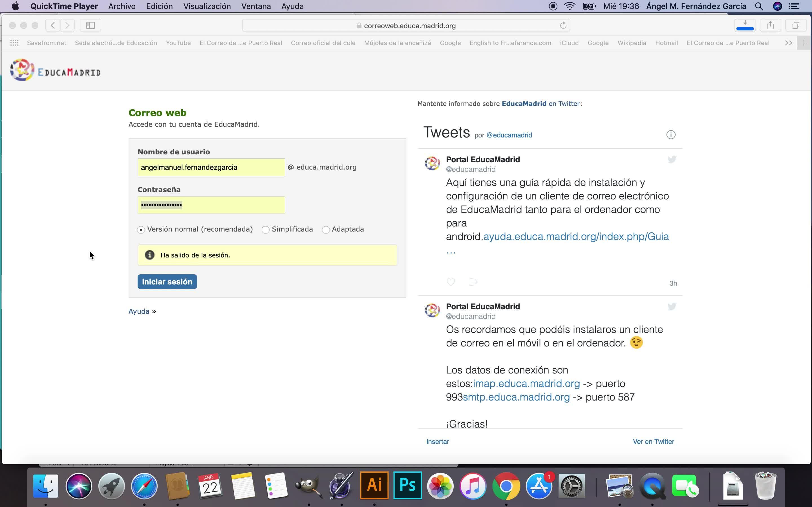This screenshot has width=812, height=507.
Task: Click the share icon in the toolbar
Action: (x=770, y=25)
